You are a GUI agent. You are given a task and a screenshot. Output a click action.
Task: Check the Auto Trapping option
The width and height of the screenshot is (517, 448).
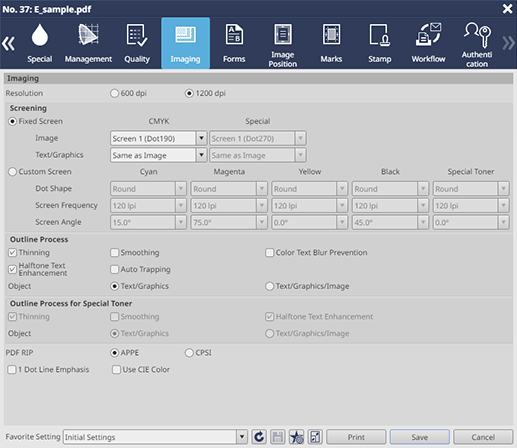click(114, 269)
